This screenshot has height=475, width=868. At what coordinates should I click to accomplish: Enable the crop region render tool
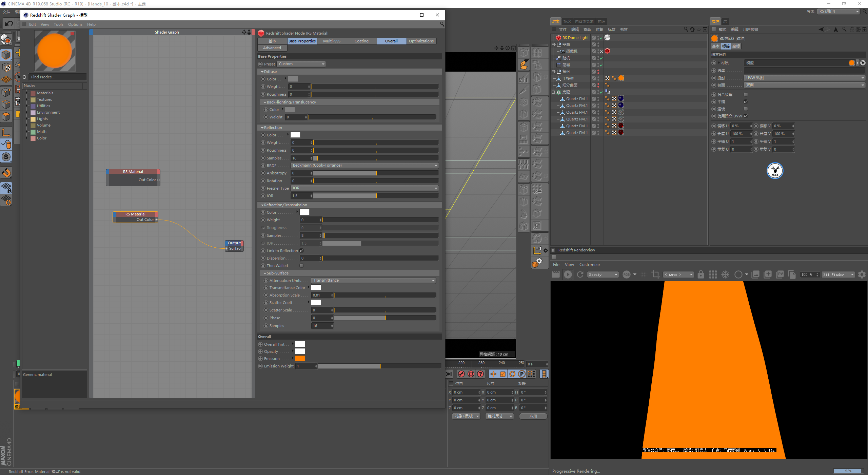pyautogui.click(x=655, y=274)
